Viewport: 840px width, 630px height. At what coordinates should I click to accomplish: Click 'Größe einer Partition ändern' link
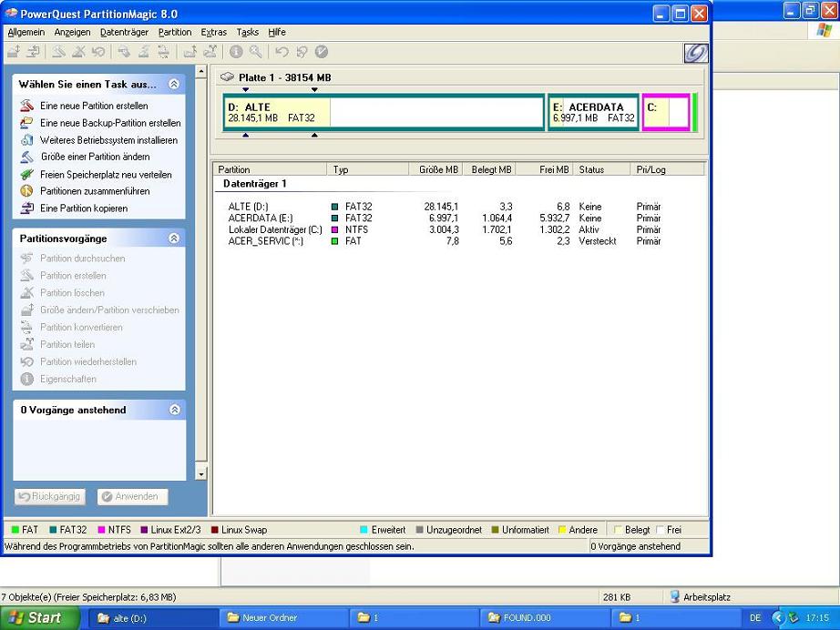(96, 157)
